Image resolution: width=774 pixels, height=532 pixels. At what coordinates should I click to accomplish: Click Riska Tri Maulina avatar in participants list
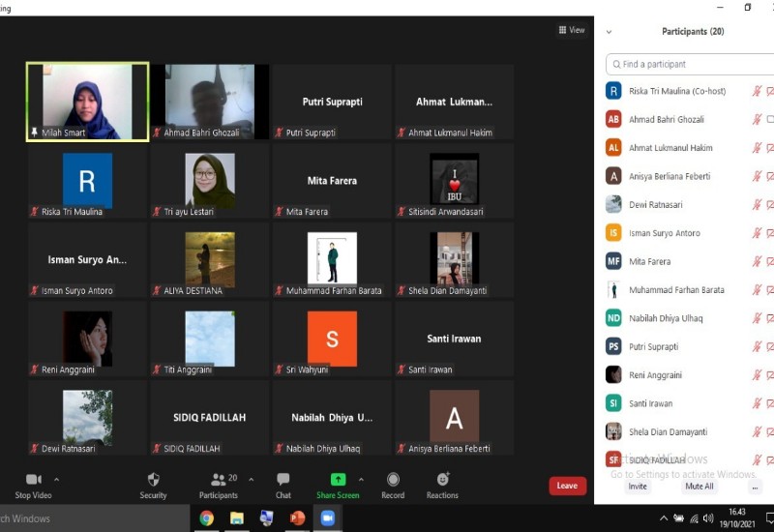coord(613,91)
